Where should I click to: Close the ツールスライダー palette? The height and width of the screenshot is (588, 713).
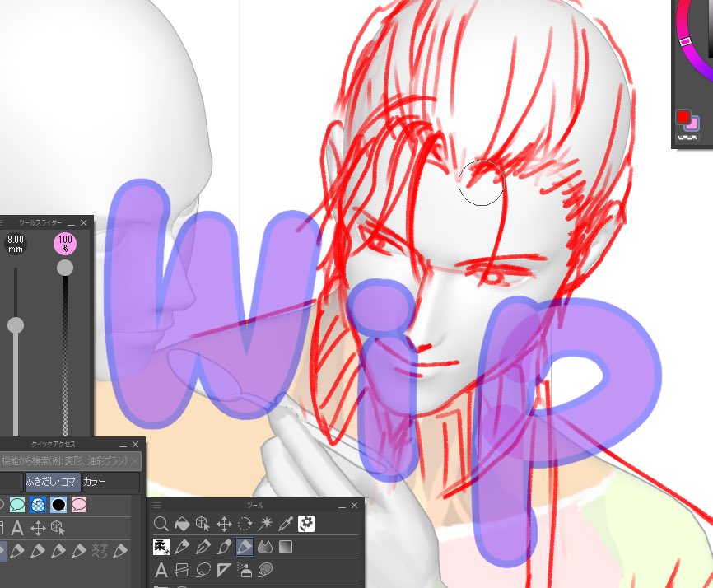click(84, 222)
